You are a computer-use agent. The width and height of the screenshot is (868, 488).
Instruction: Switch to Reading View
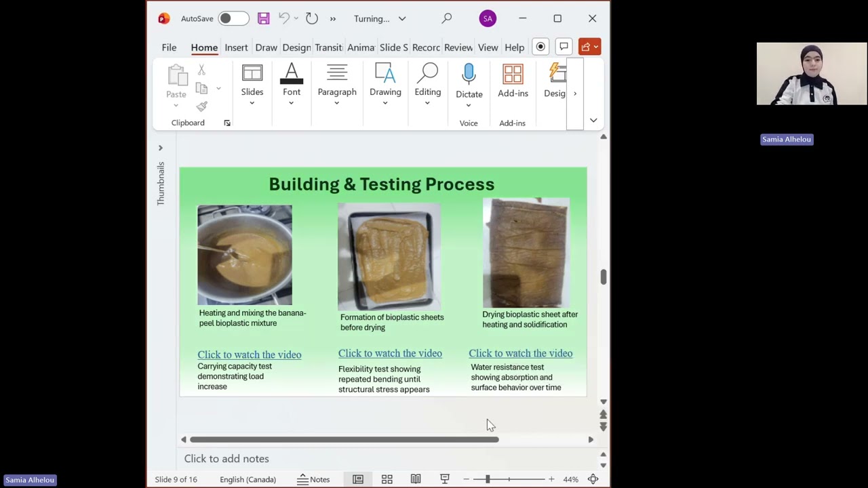coord(416,479)
